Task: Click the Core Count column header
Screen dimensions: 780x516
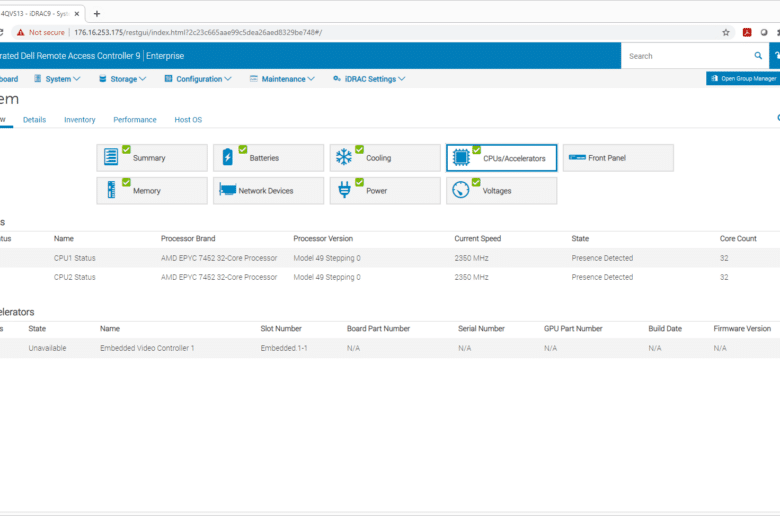Action: tap(738, 238)
